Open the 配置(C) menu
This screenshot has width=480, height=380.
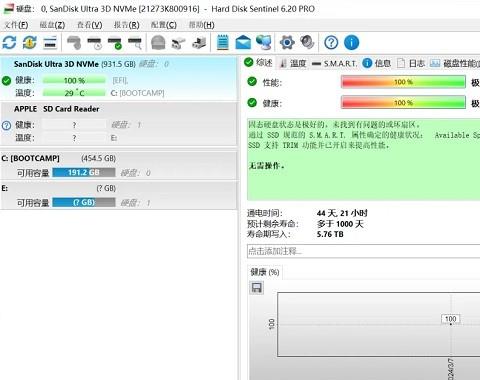[164, 25]
